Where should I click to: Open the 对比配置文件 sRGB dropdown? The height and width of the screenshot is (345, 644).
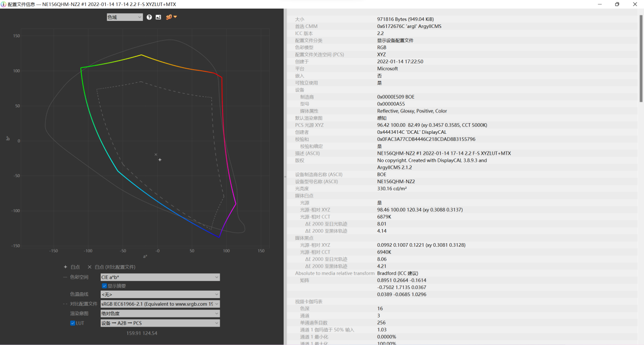click(160, 304)
